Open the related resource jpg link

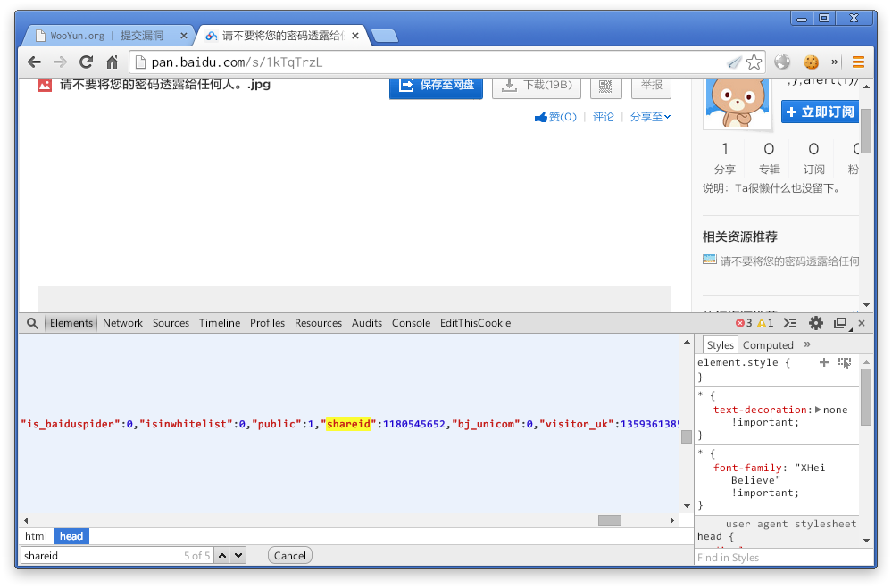tap(789, 261)
